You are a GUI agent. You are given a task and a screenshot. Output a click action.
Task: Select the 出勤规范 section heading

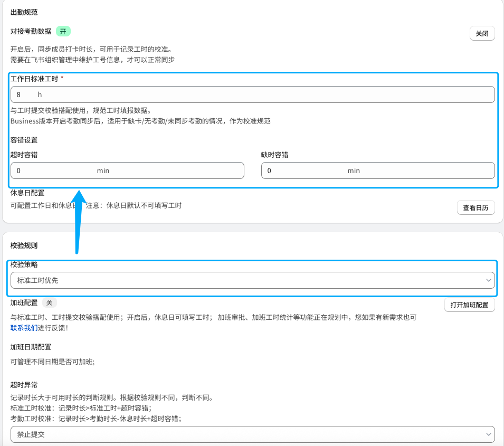tap(24, 12)
